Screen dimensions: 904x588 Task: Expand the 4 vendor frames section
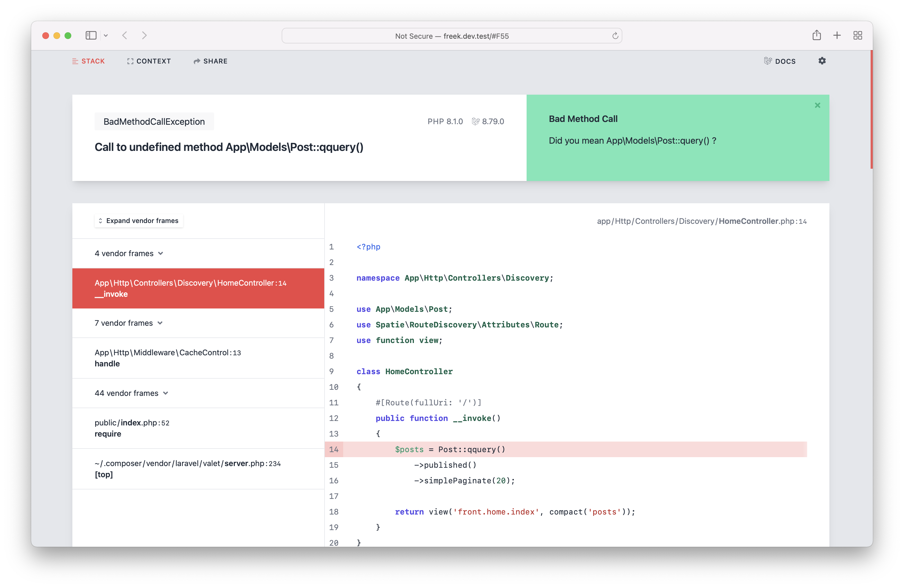(x=129, y=253)
